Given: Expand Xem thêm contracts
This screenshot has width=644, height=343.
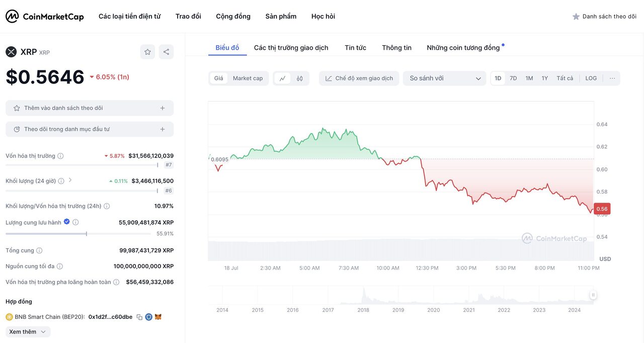Looking at the screenshot, I should coord(28,332).
